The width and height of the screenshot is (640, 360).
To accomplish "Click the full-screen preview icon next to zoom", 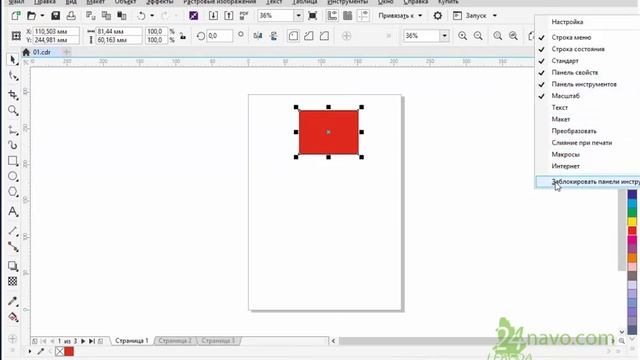I will tap(313, 16).
